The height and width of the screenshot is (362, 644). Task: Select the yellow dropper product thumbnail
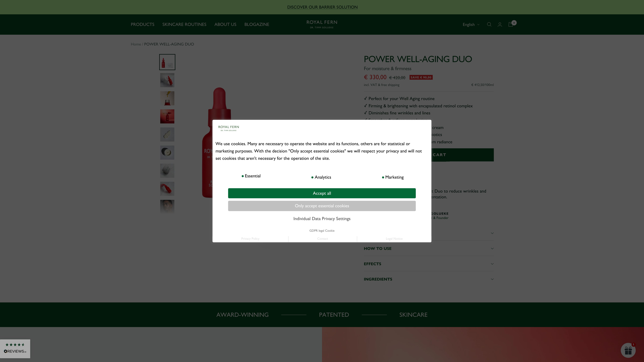167,98
